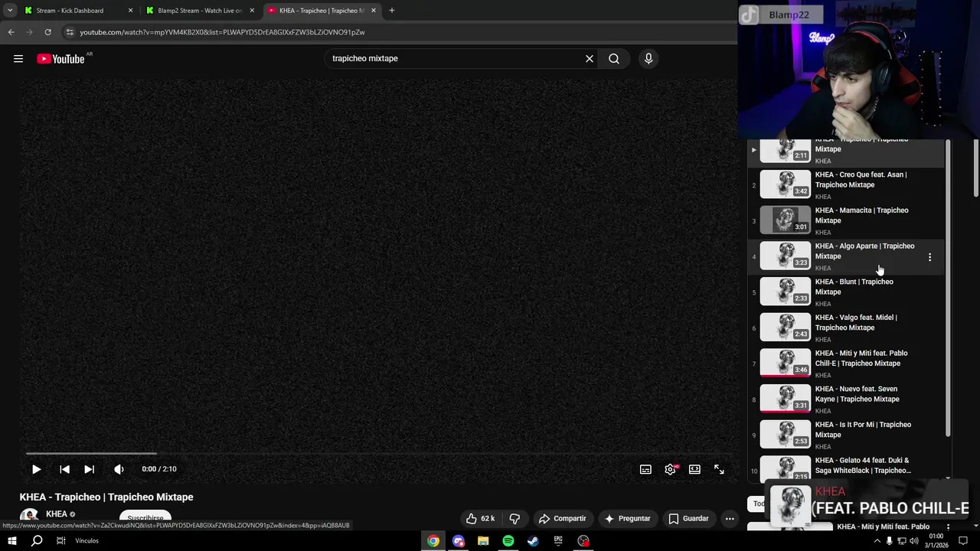Screen dimensions: 980x551
Task: Play Nuevo feat. Seven Kayne
Action: (845, 399)
